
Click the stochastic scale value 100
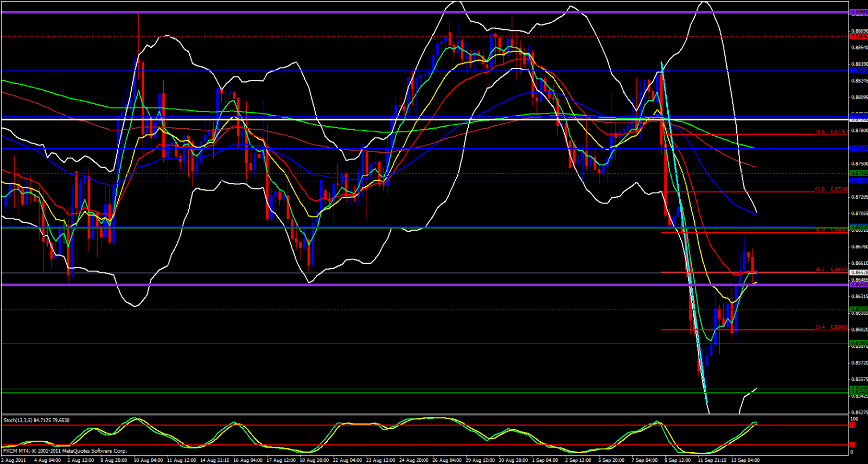pyautogui.click(x=854, y=419)
